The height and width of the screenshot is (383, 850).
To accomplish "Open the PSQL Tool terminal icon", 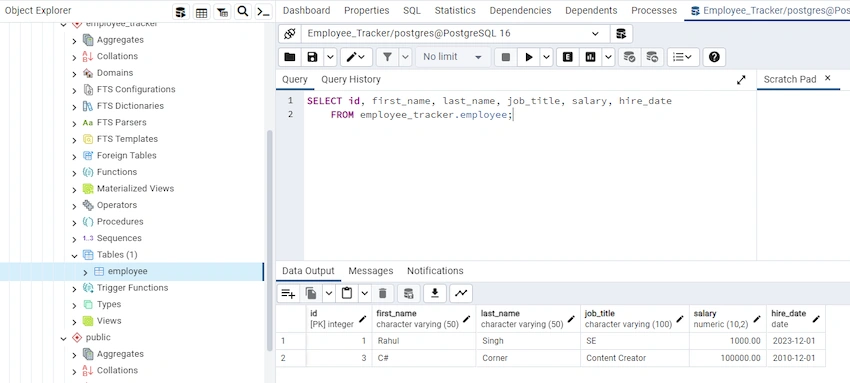I will click(x=263, y=12).
